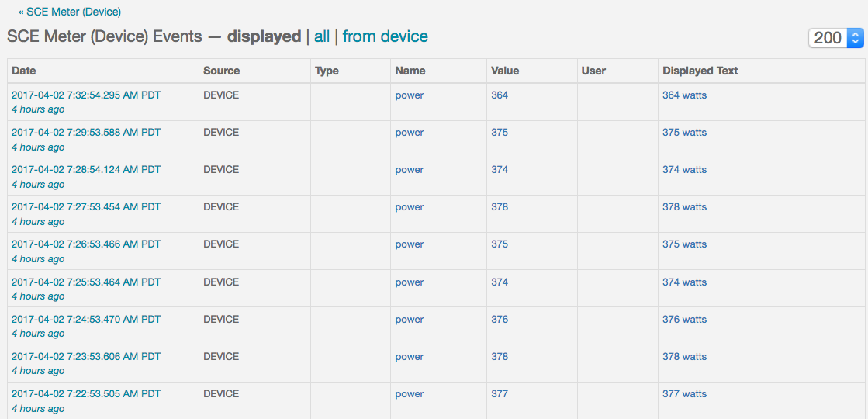Screen dimensions: 868x419
Task: Click power name in the 7:23:53 row
Action: [x=409, y=356]
